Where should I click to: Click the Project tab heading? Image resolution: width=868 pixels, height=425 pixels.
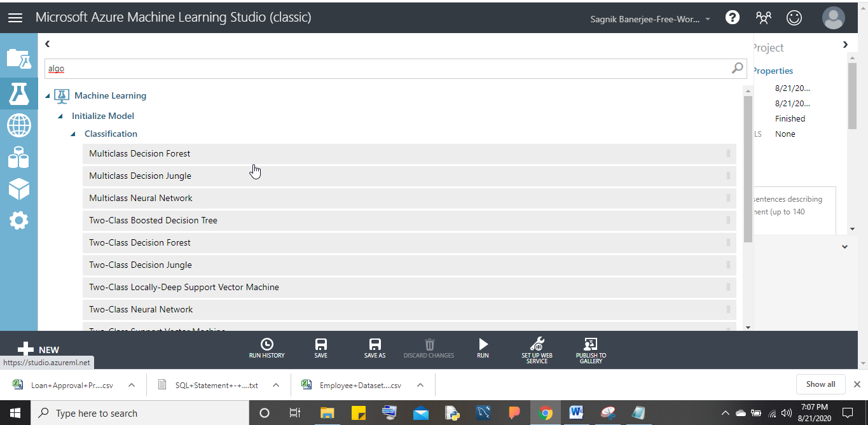click(x=768, y=48)
